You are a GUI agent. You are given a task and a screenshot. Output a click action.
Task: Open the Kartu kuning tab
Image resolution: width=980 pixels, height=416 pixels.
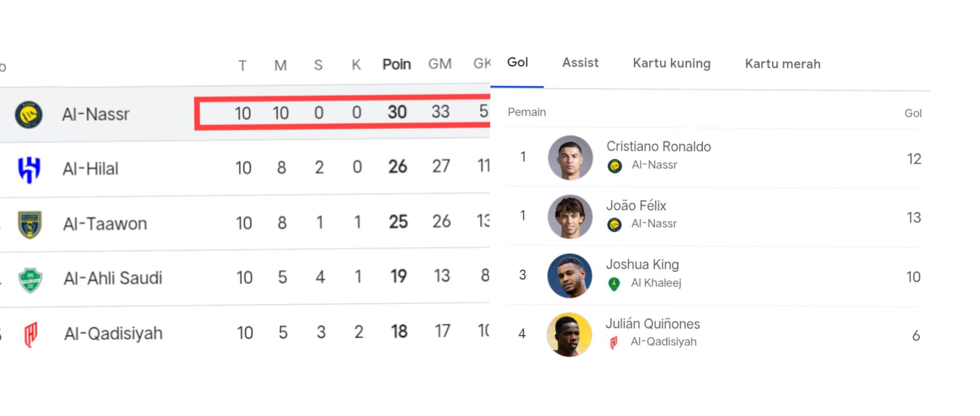(x=672, y=63)
